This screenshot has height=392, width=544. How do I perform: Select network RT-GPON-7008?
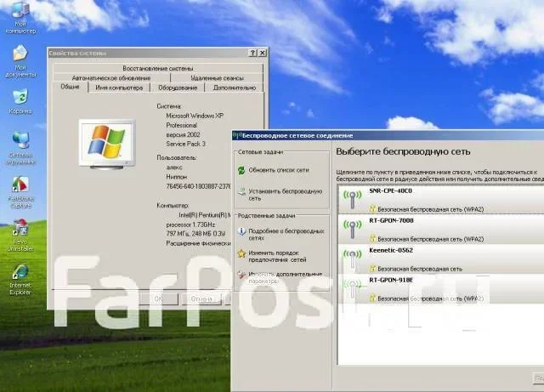[441, 229]
